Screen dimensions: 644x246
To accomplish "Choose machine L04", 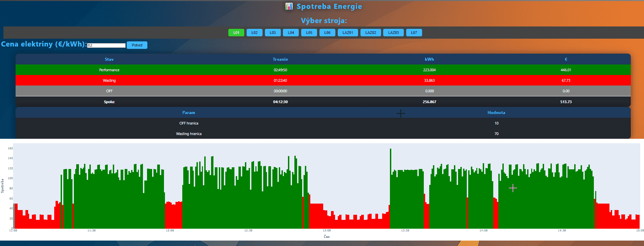I will (x=291, y=33).
